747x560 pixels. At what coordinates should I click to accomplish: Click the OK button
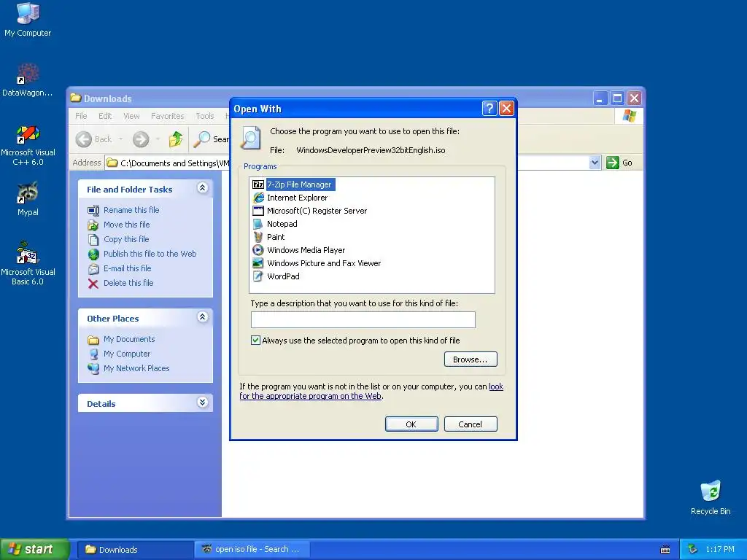coord(411,424)
